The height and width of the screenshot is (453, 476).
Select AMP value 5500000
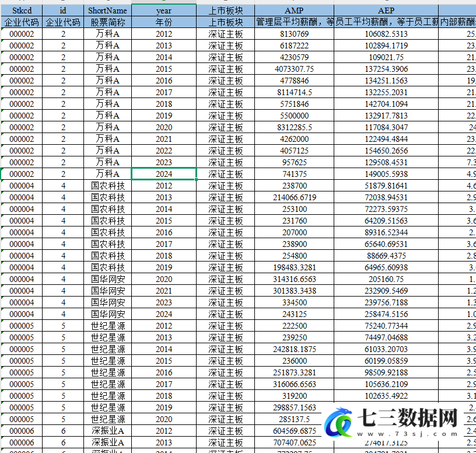point(294,116)
